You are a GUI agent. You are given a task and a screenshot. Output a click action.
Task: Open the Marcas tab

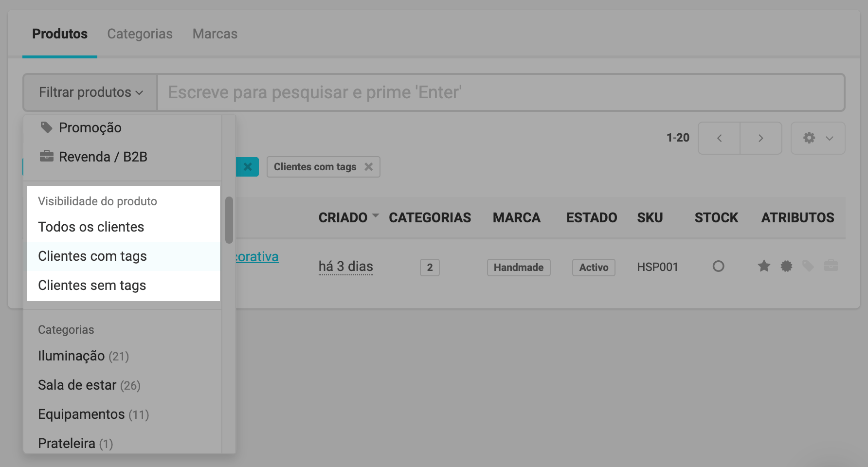click(215, 34)
